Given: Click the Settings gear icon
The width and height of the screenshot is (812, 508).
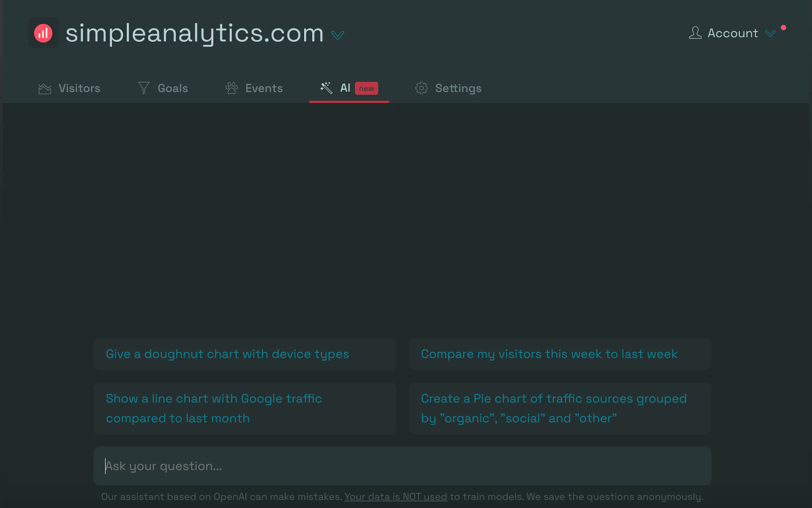Looking at the screenshot, I should 421,88.
